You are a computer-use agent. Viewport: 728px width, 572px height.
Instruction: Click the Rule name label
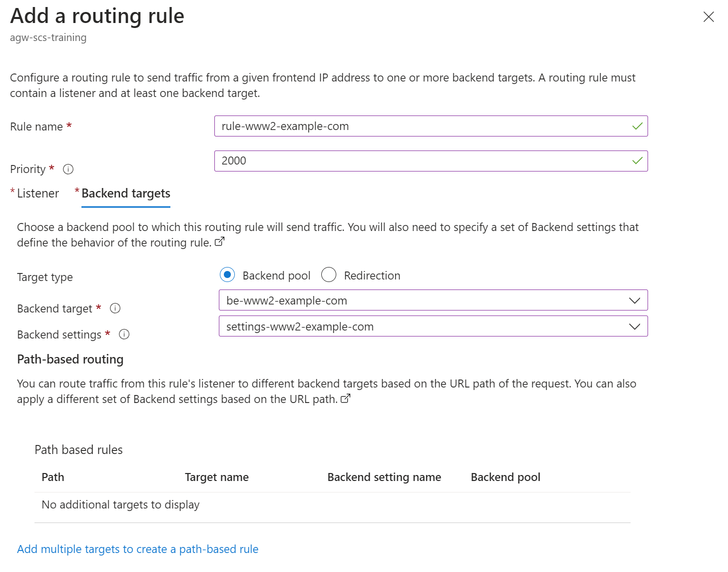(36, 126)
